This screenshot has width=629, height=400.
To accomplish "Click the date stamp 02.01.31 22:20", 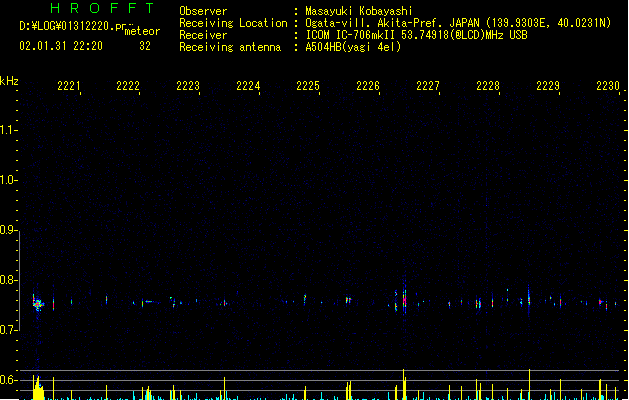I will coord(61,46).
